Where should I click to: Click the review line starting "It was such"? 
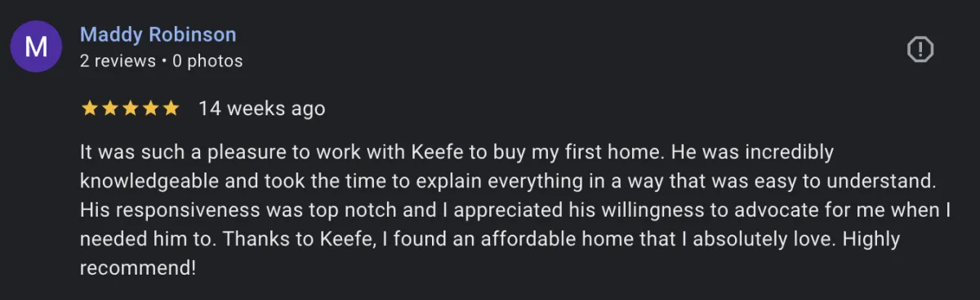457,153
